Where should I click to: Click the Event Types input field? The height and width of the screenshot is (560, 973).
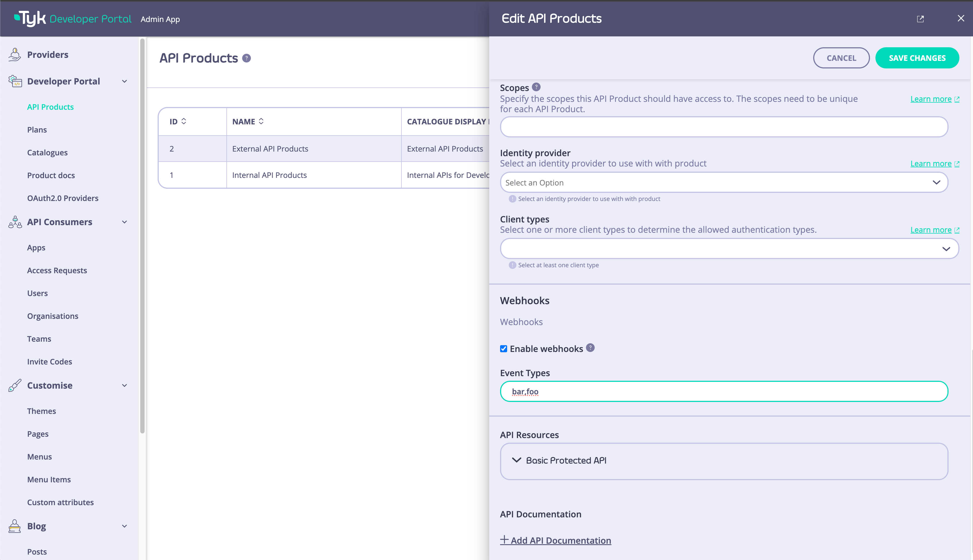(x=723, y=391)
